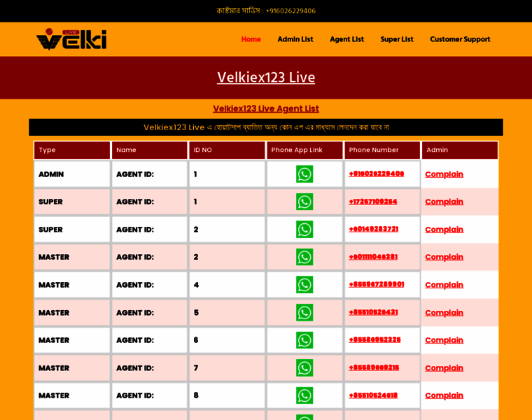Open WhatsApp icon for SUPER agent ID 1
532x420 pixels.
pyautogui.click(x=304, y=202)
